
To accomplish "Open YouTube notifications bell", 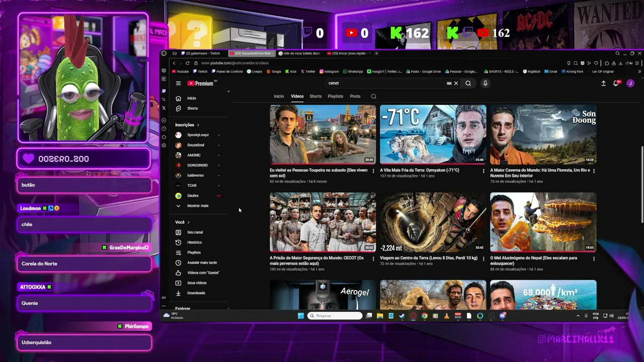I will 616,83.
